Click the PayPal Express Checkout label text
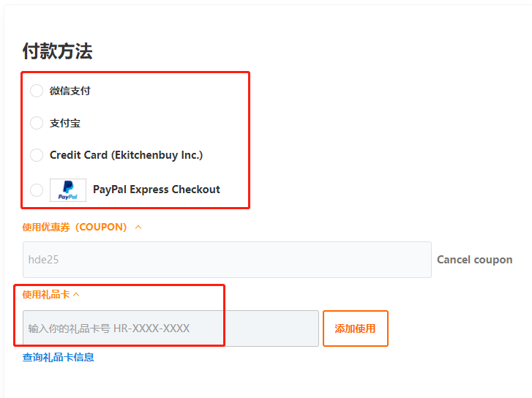The image size is (532, 398). click(x=157, y=189)
